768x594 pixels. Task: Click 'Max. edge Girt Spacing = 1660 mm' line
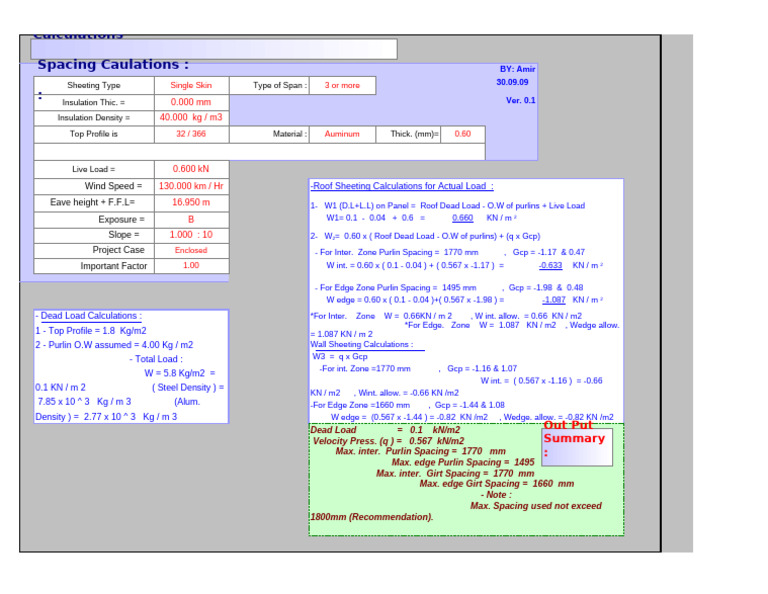pos(497,484)
